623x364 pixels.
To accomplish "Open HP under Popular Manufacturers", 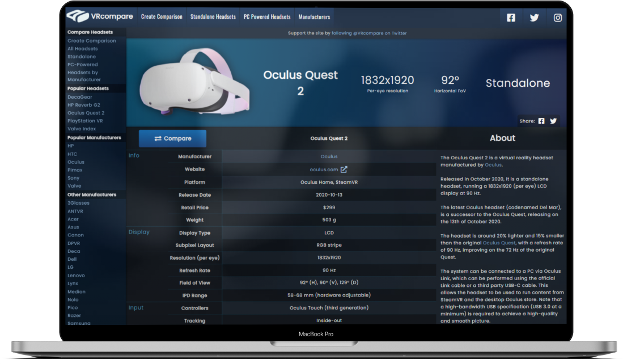I will tap(71, 146).
